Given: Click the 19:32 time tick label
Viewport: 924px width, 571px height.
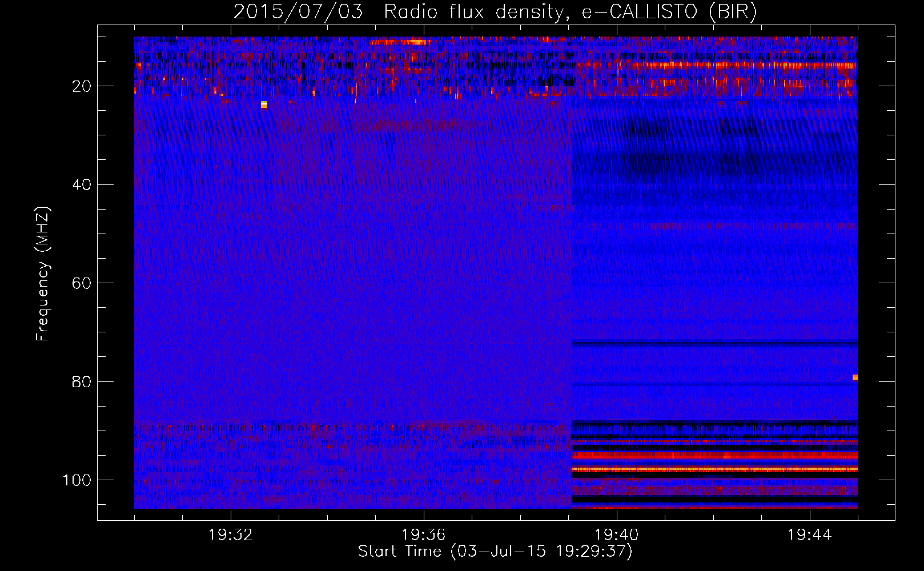Looking at the screenshot, I should [x=231, y=534].
